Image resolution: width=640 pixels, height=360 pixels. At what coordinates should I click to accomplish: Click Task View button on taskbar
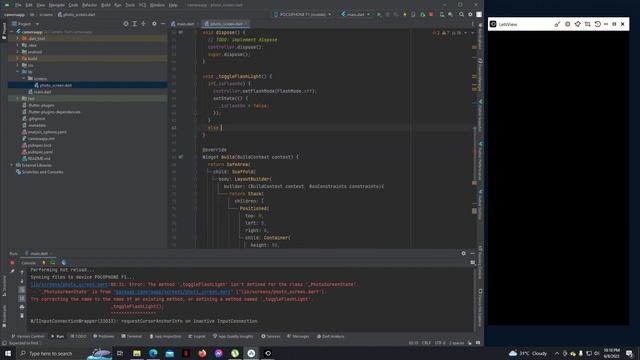[120, 353]
